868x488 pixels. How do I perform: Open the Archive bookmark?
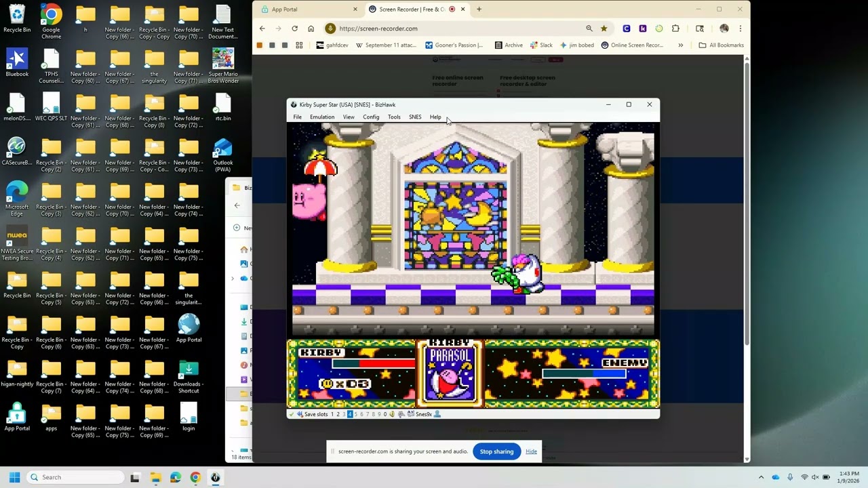pos(509,45)
